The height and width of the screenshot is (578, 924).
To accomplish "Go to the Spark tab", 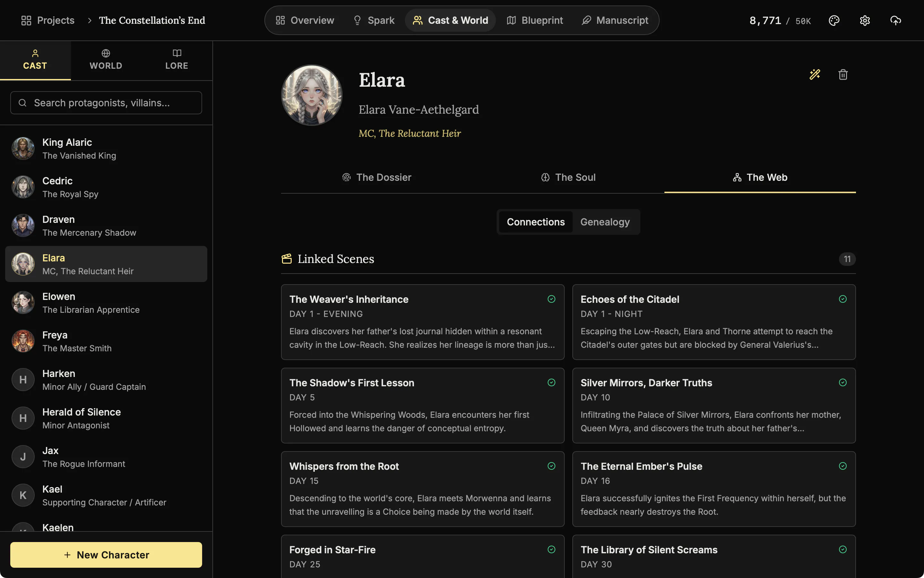I will pyautogui.click(x=374, y=20).
